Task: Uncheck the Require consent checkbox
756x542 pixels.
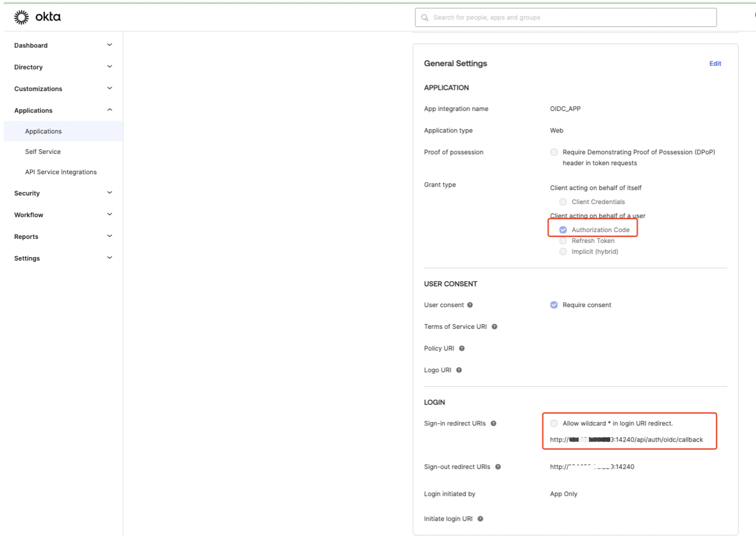Action: (554, 305)
